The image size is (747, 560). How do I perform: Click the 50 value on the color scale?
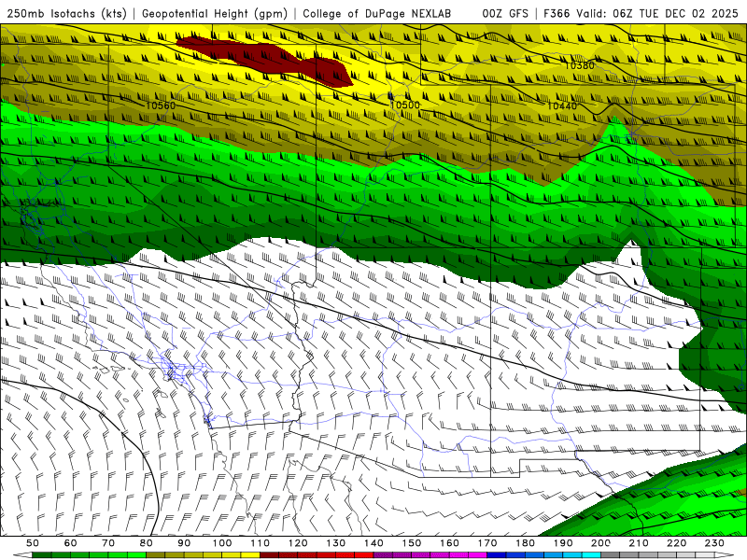(33, 543)
